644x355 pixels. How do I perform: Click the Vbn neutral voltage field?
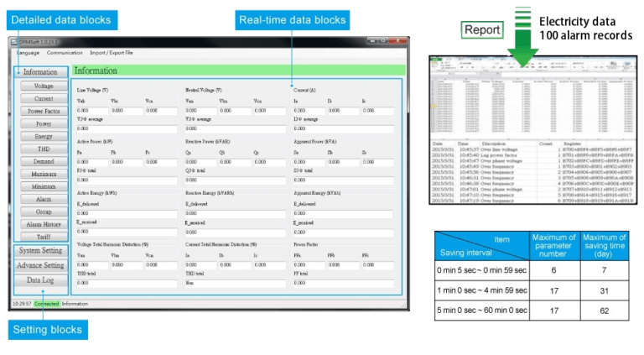(x=236, y=111)
